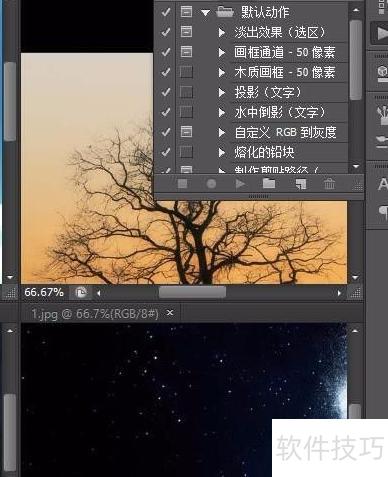
Task: Play the selected action
Action: tap(240, 184)
